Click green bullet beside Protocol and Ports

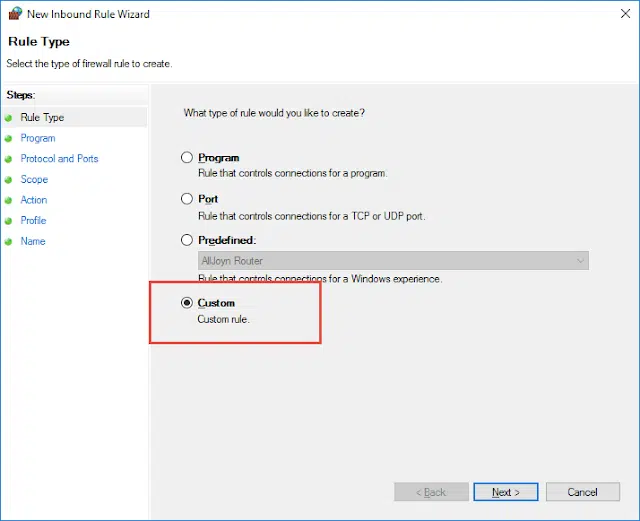[x=9, y=159]
